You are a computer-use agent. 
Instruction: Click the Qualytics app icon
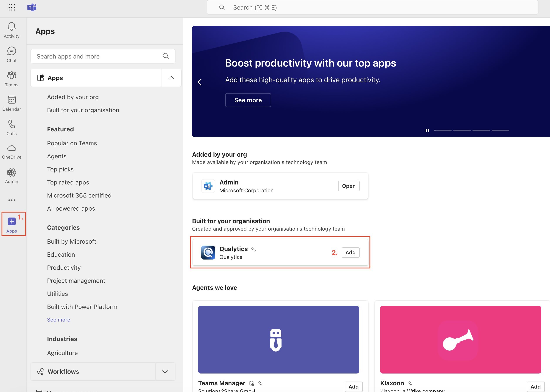(x=208, y=253)
